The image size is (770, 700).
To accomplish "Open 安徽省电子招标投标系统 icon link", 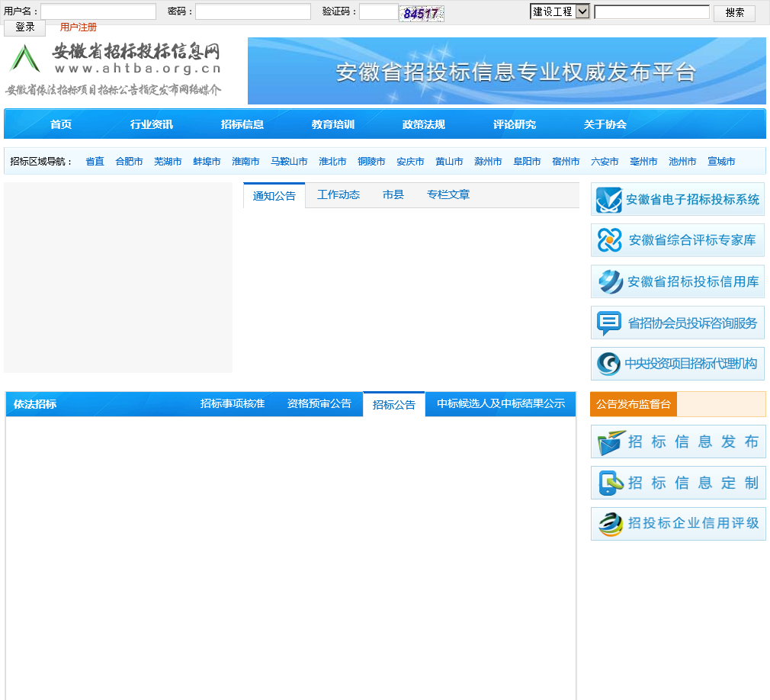I will pyautogui.click(x=609, y=200).
